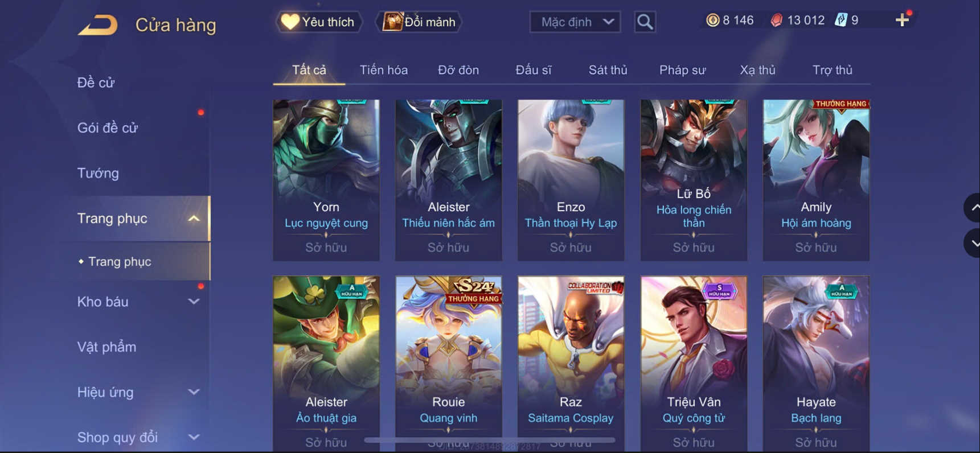The image size is (980, 453).
Task: Switch to the Pháp sư tab
Action: 682,70
